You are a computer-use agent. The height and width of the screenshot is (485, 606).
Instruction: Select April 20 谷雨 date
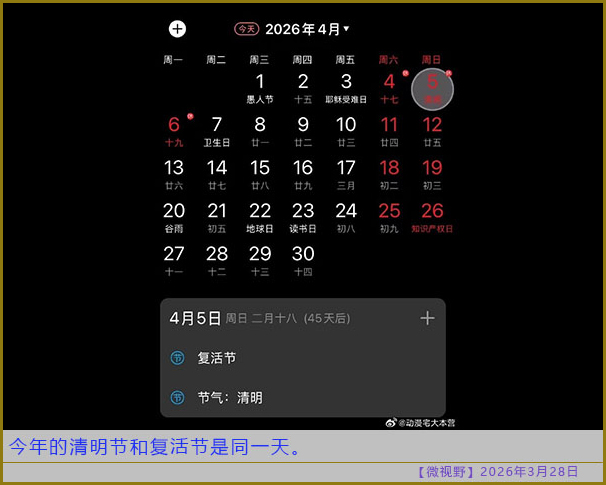[x=174, y=216]
